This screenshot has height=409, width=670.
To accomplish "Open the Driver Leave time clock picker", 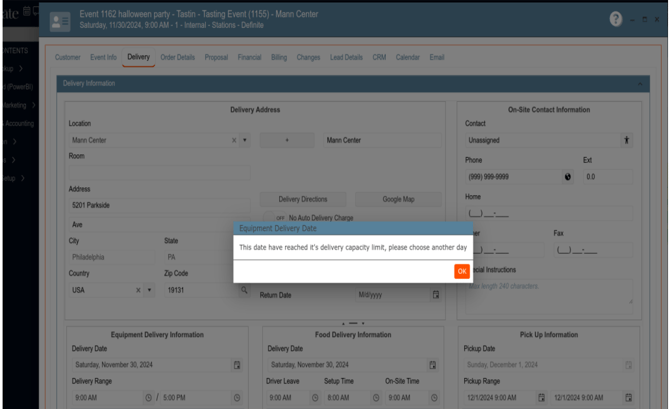I will (x=314, y=398).
